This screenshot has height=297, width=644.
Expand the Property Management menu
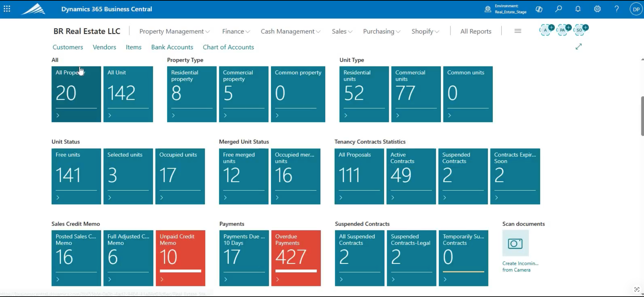[x=175, y=31]
